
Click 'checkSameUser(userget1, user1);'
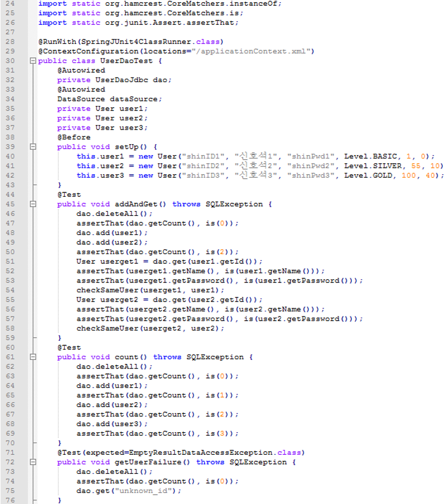tap(150, 290)
